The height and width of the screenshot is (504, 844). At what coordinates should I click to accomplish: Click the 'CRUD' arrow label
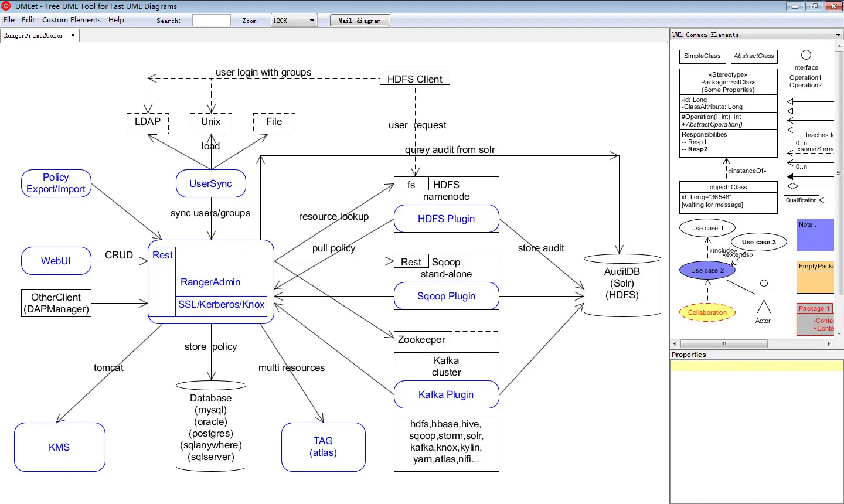[119, 256]
